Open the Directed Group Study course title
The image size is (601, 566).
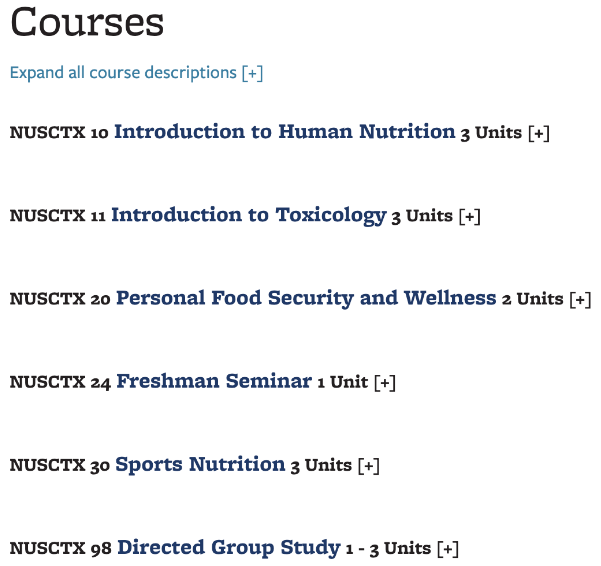(x=228, y=547)
